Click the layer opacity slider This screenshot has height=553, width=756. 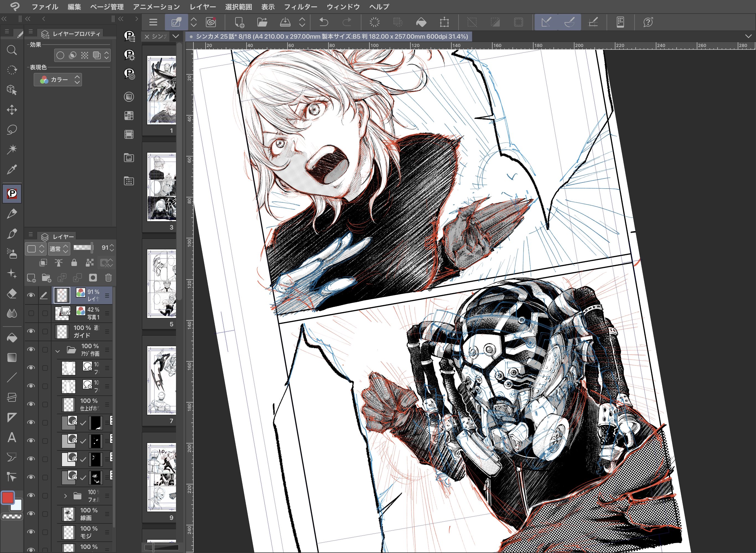coord(83,247)
